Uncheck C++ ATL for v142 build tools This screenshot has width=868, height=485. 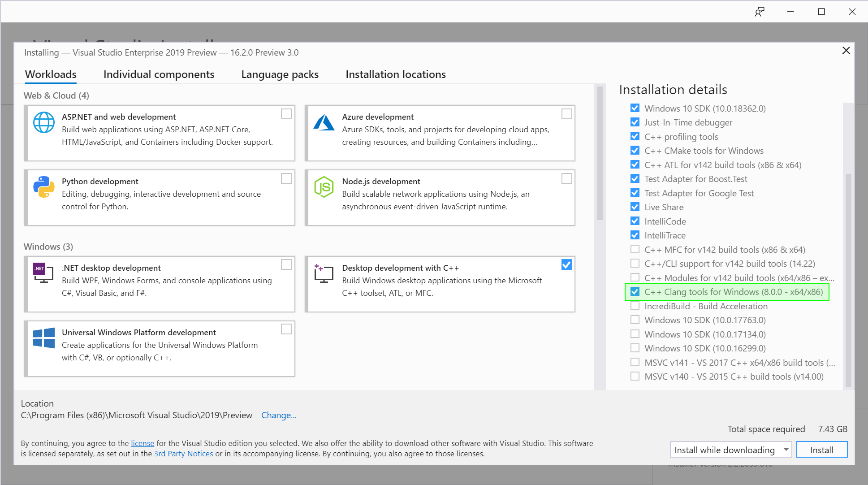(x=635, y=165)
